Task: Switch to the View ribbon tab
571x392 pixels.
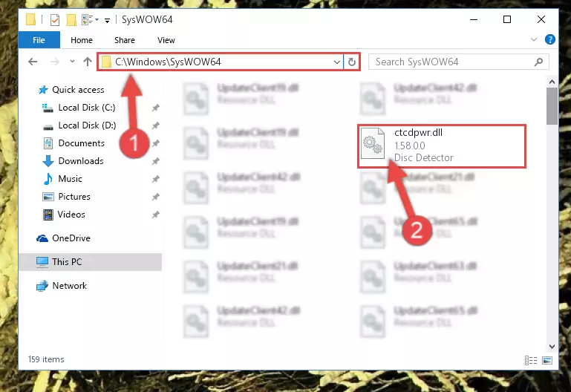Action: tap(166, 40)
